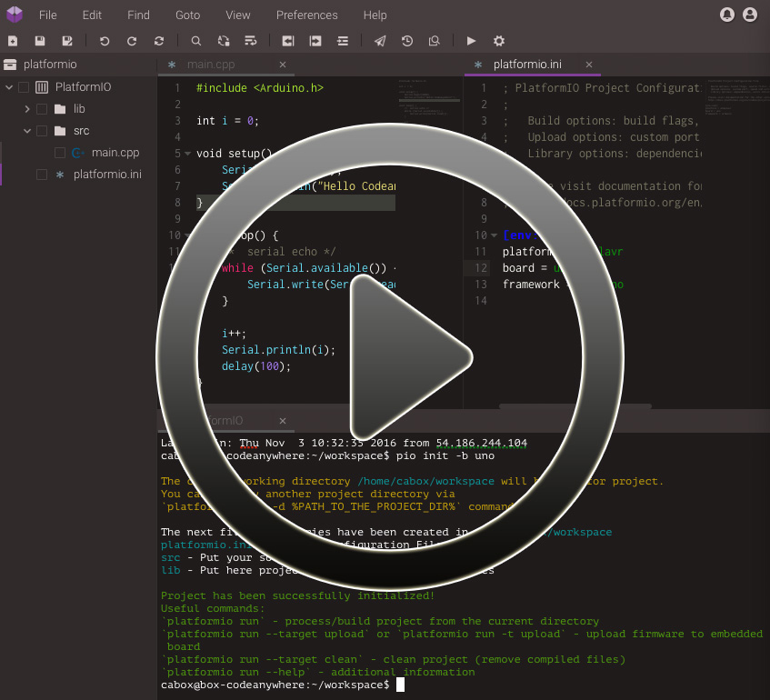
Task: Click the terminal prompt cursor
Action: pos(400,685)
